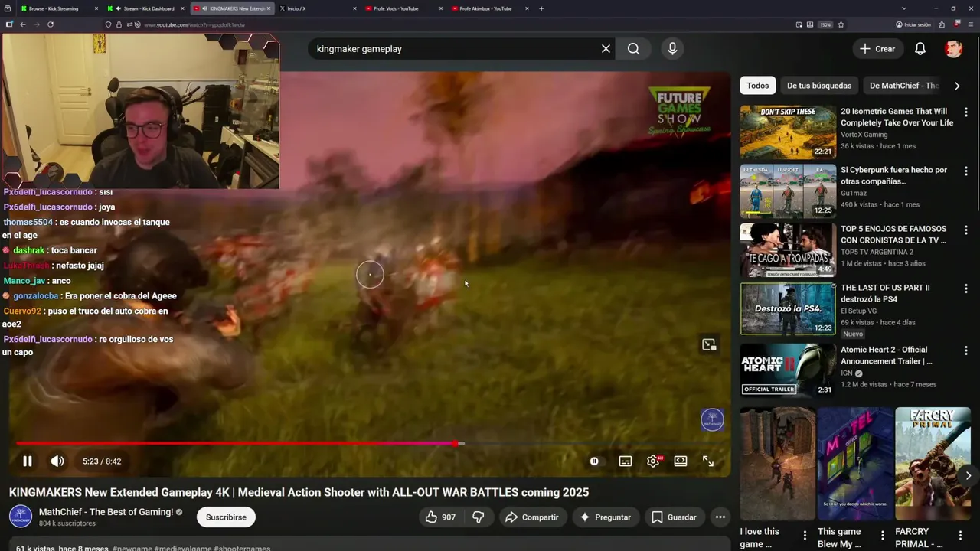This screenshot has width=980, height=551.
Task: Like the video with thumbs up 907
Action: (x=440, y=517)
